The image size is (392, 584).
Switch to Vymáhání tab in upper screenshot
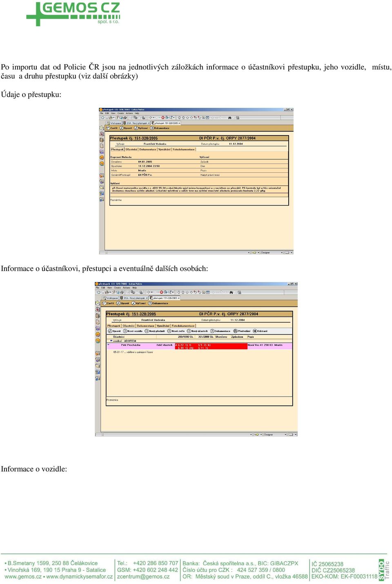pos(165,149)
